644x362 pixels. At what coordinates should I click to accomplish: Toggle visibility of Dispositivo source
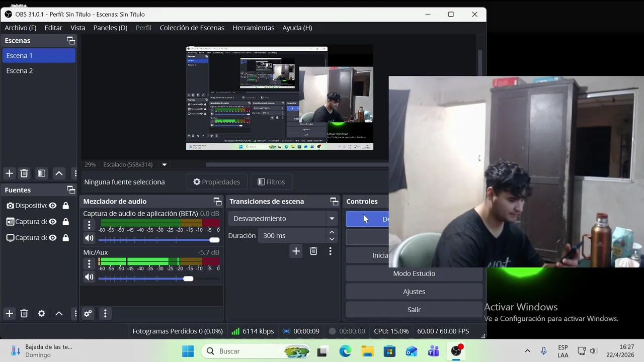click(x=52, y=206)
